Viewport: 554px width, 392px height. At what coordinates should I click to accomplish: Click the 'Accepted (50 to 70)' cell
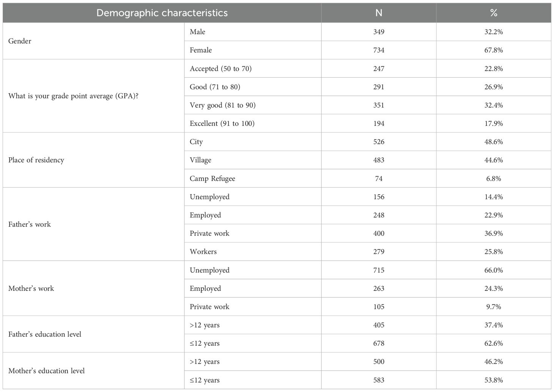click(x=220, y=69)
